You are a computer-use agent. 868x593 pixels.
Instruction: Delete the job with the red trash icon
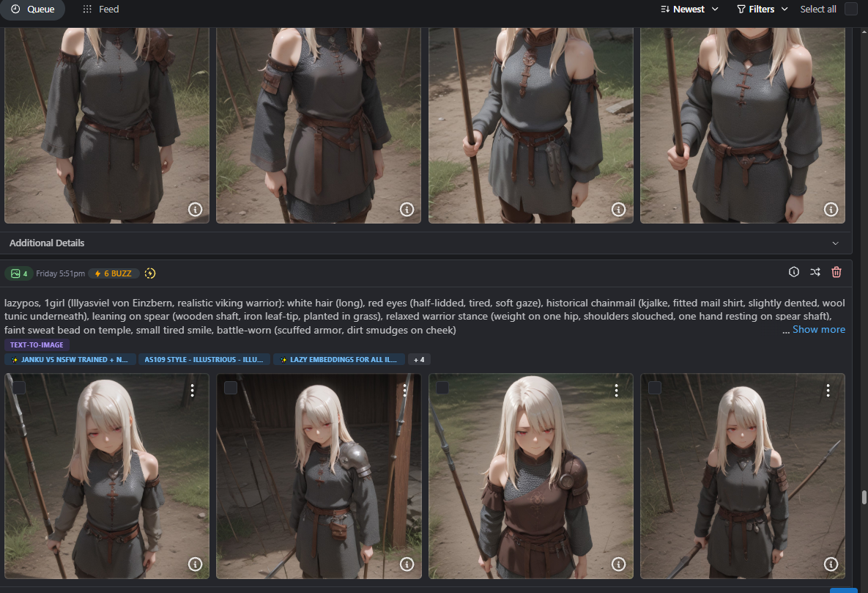tap(837, 272)
